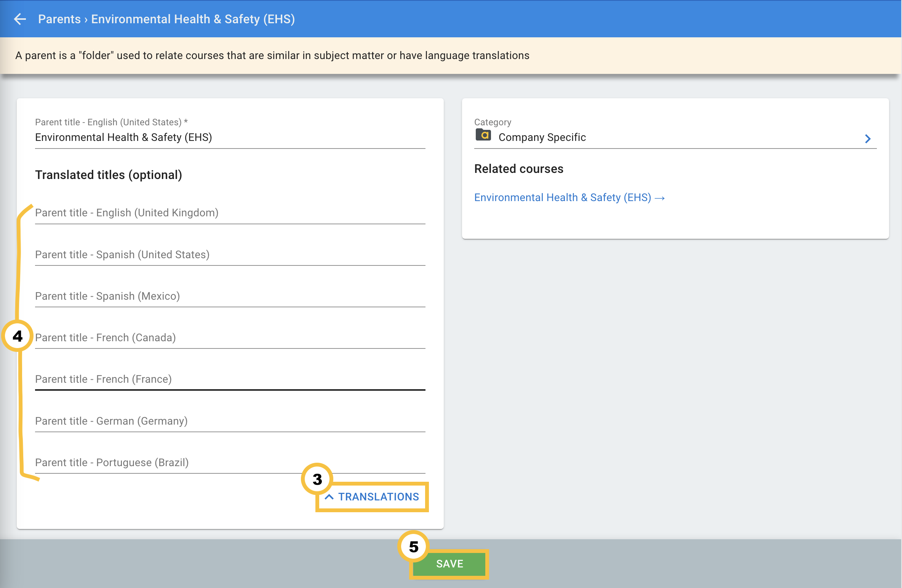Viewport: 902px width, 588px height.
Task: Click step 4 annotation marker
Action: [x=18, y=336]
